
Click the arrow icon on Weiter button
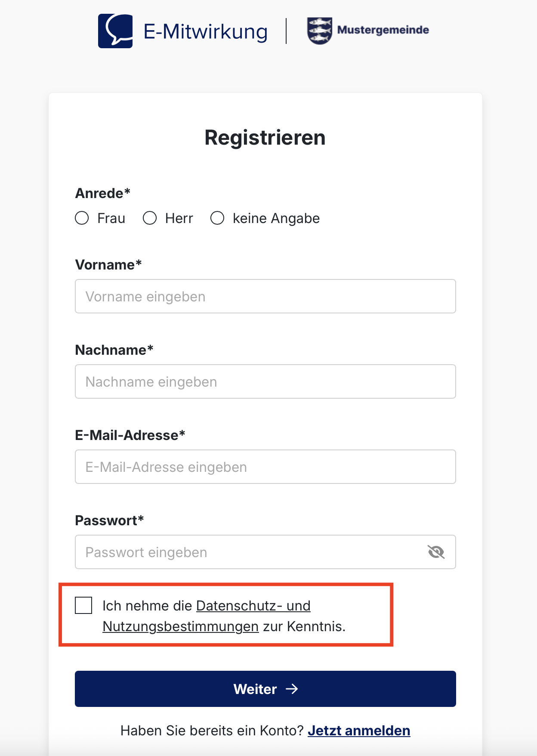pos(292,689)
